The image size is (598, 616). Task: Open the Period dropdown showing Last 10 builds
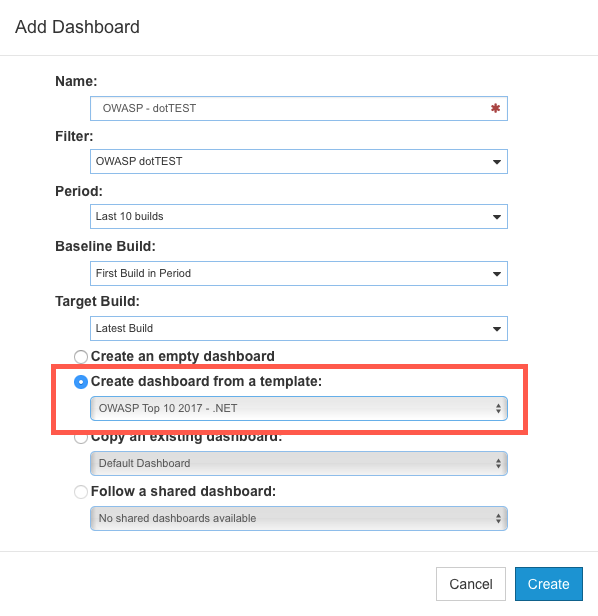(299, 216)
